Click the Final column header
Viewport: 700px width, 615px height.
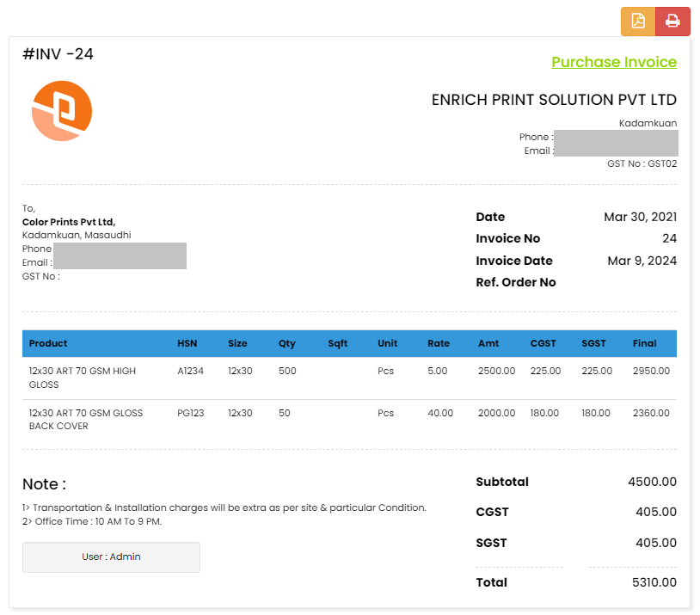[644, 343]
